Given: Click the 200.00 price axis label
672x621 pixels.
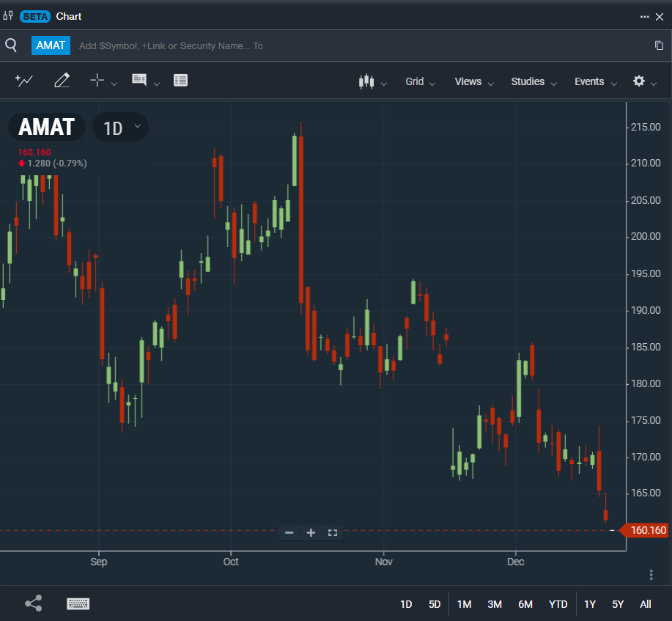Looking at the screenshot, I should click(646, 236).
